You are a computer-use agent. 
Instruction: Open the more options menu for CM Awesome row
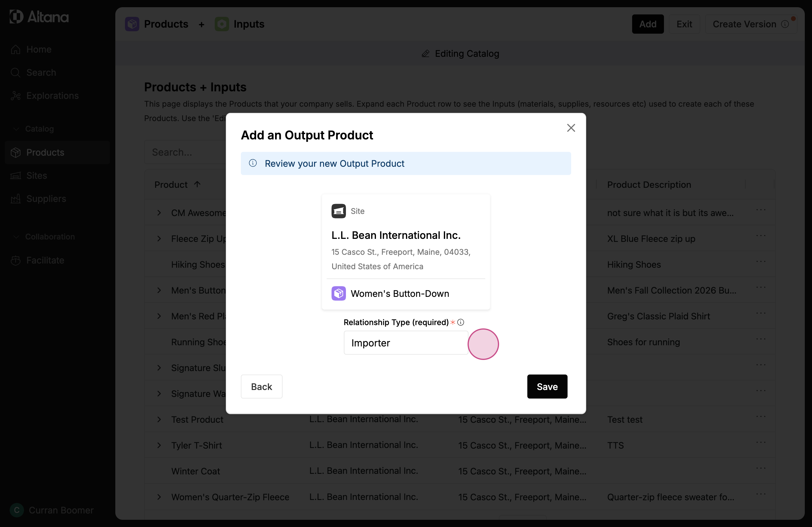click(761, 210)
